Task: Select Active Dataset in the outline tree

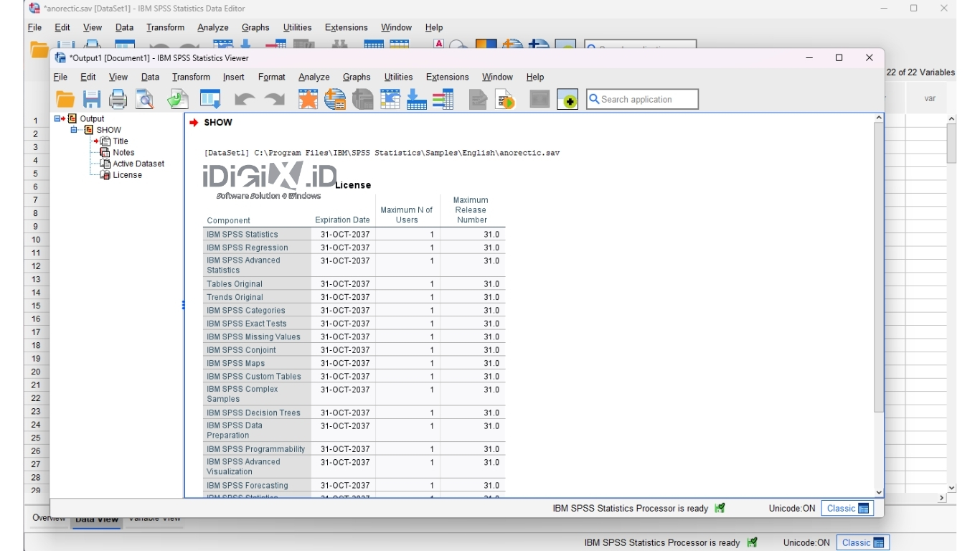Action: pyautogui.click(x=138, y=164)
